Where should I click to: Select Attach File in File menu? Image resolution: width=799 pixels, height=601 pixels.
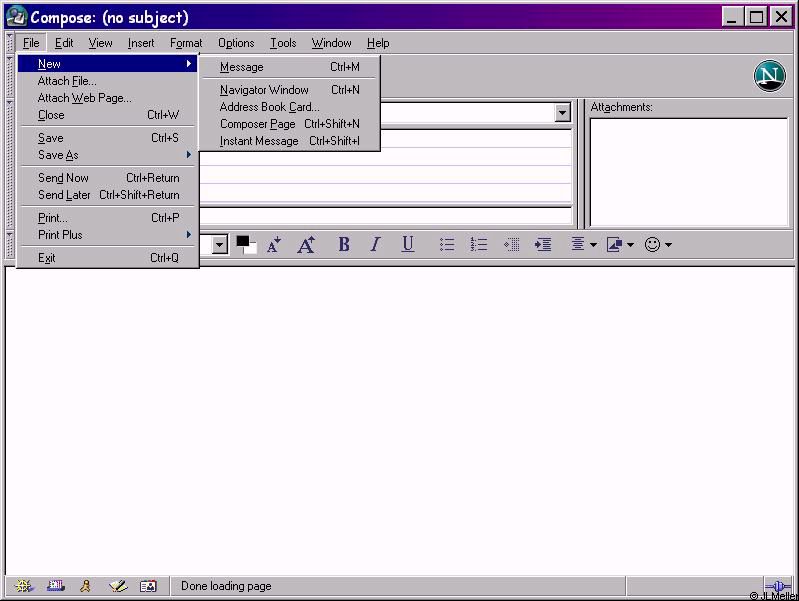[x=108, y=81]
